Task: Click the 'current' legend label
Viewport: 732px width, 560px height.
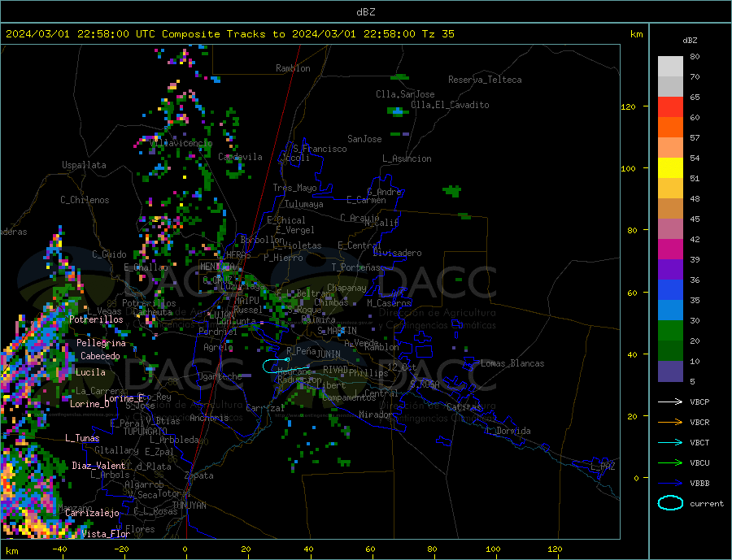Action: pyautogui.click(x=707, y=504)
